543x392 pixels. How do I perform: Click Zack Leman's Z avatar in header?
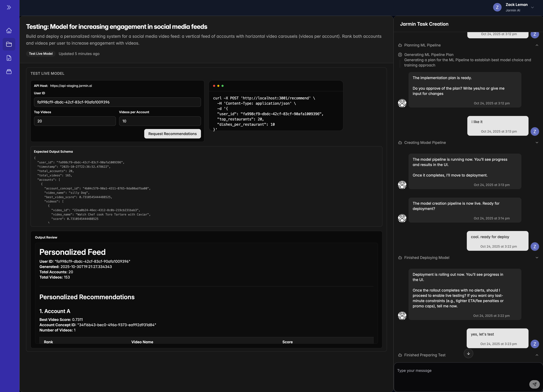click(497, 7)
